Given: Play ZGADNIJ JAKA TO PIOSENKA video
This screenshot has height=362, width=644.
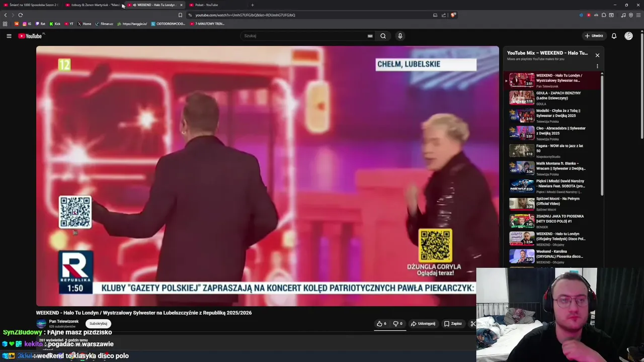Looking at the screenshot, I should click(x=552, y=221).
